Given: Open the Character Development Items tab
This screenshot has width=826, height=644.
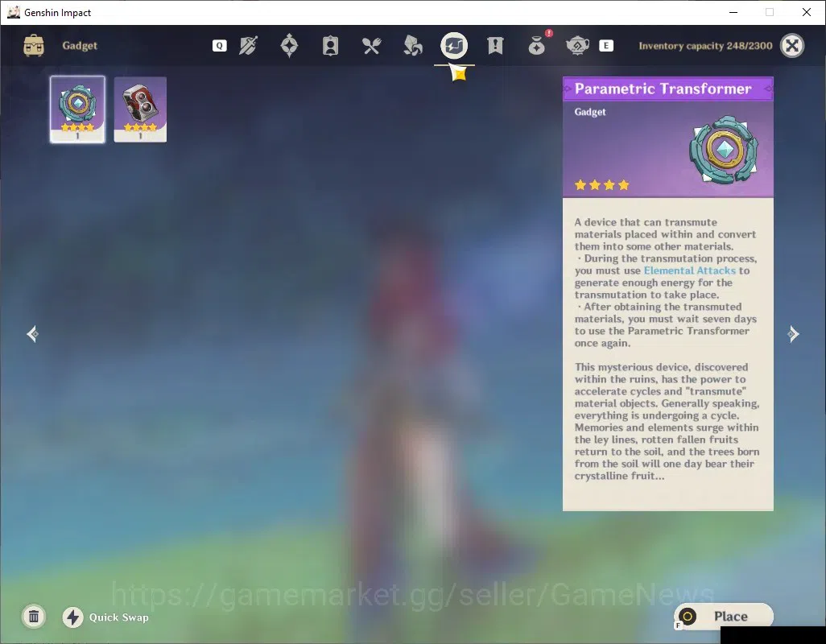Looking at the screenshot, I should point(330,46).
